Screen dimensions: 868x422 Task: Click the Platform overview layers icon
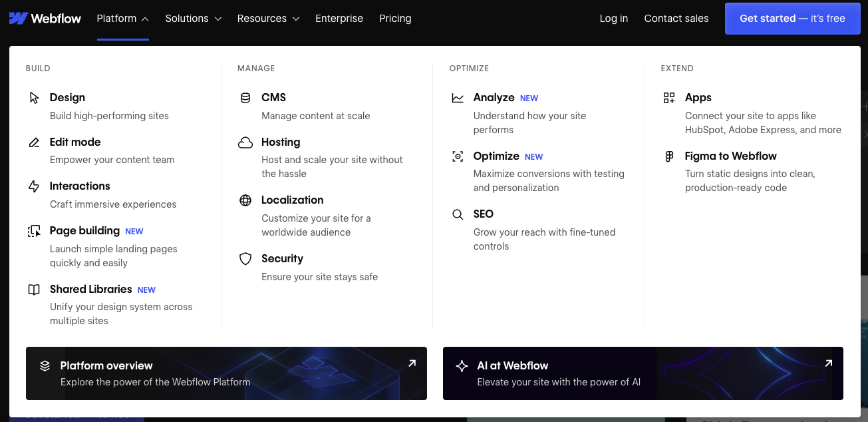(x=45, y=366)
